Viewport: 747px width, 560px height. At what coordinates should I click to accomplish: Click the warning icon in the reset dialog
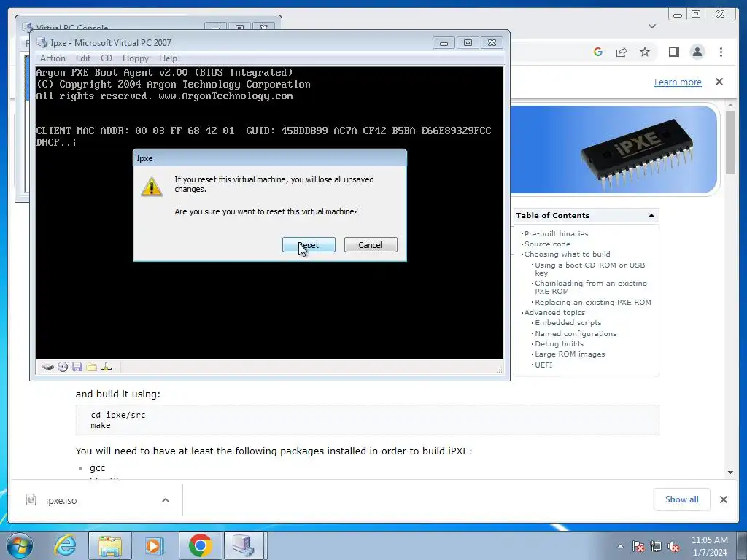coord(152,187)
